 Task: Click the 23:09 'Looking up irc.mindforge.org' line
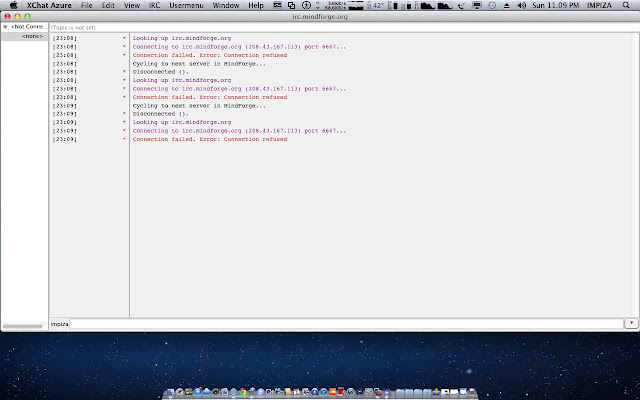pyautogui.click(x=182, y=122)
